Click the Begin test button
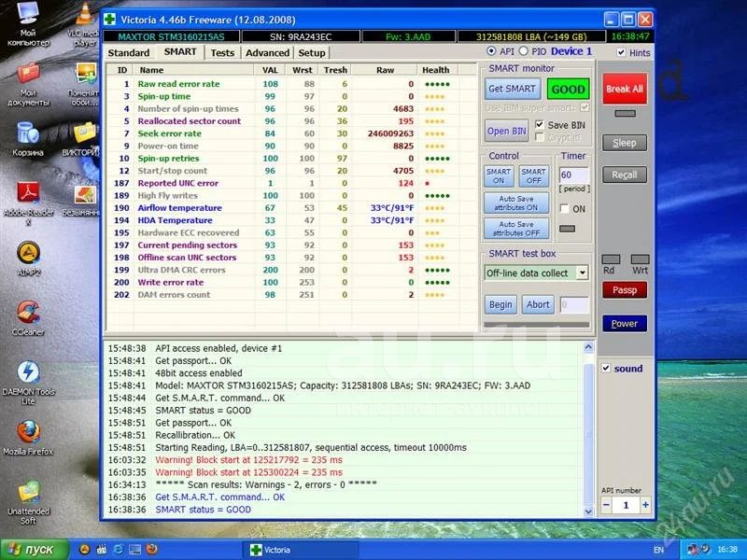The height and width of the screenshot is (560, 747). tap(500, 305)
